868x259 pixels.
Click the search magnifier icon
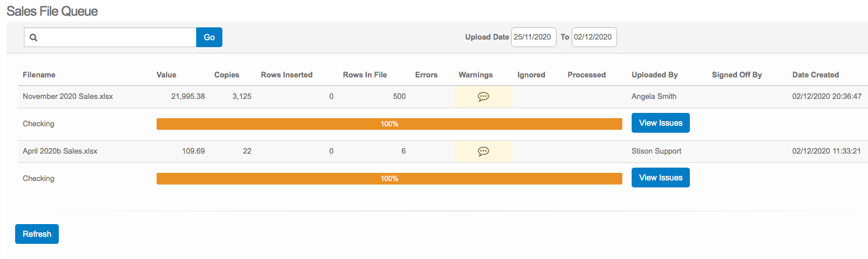(x=34, y=38)
